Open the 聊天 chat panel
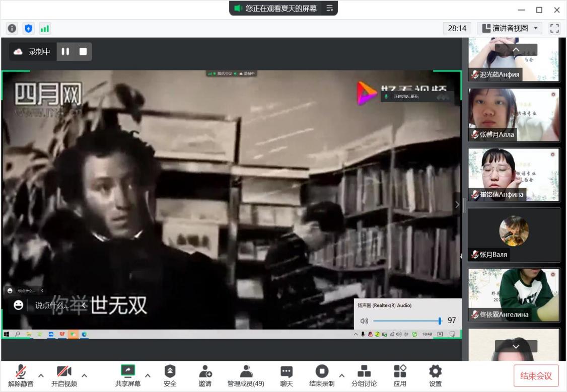 [x=286, y=375]
